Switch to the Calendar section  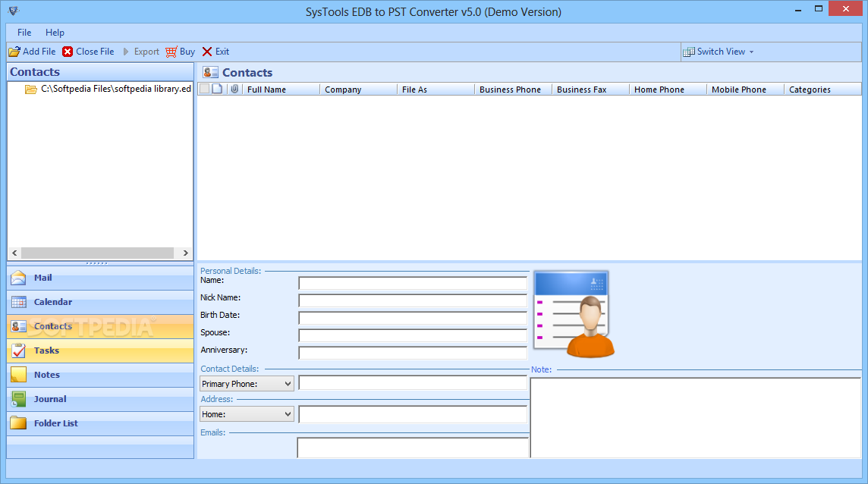pyautogui.click(x=100, y=302)
